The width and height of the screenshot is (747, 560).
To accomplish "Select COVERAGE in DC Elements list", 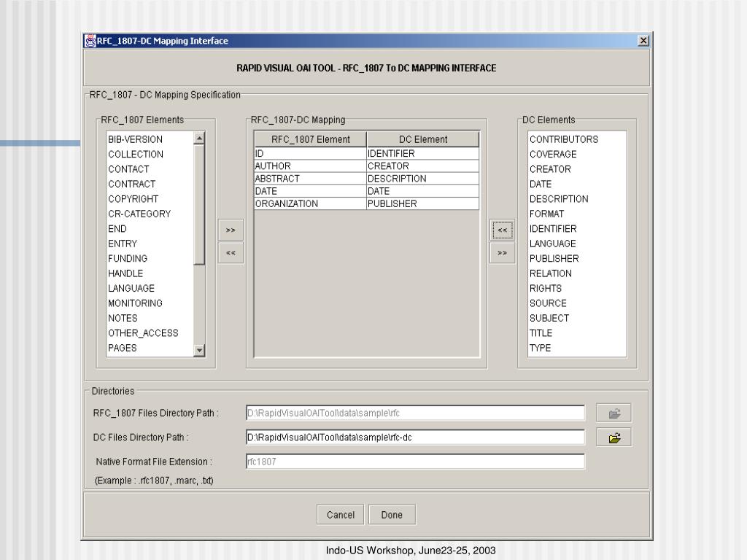I will (x=577, y=155).
